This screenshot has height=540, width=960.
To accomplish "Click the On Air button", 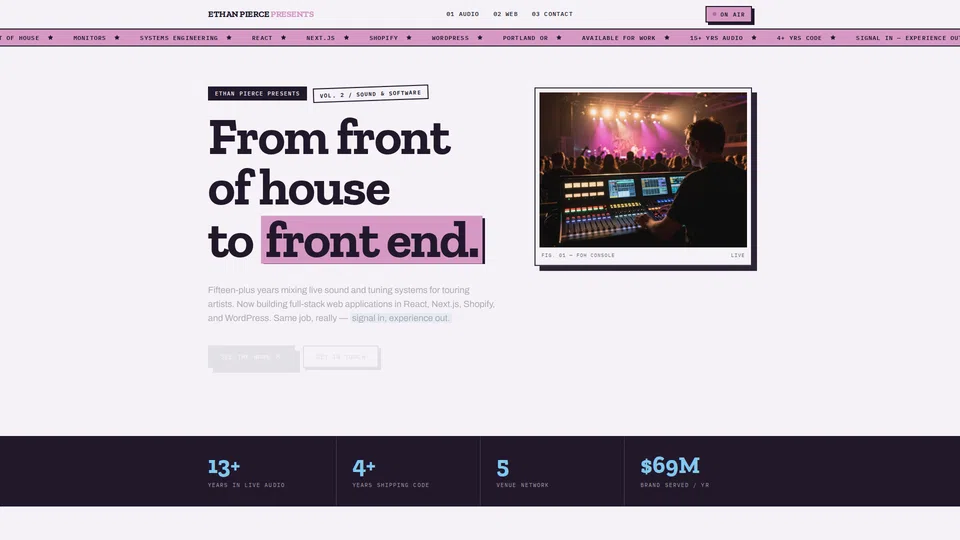I will click(729, 15).
